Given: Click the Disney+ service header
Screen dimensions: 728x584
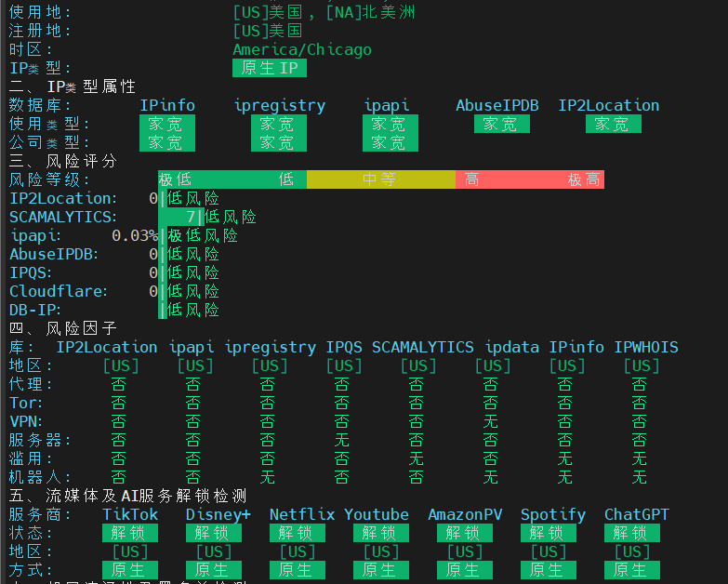Looking at the screenshot, I should tap(218, 514).
